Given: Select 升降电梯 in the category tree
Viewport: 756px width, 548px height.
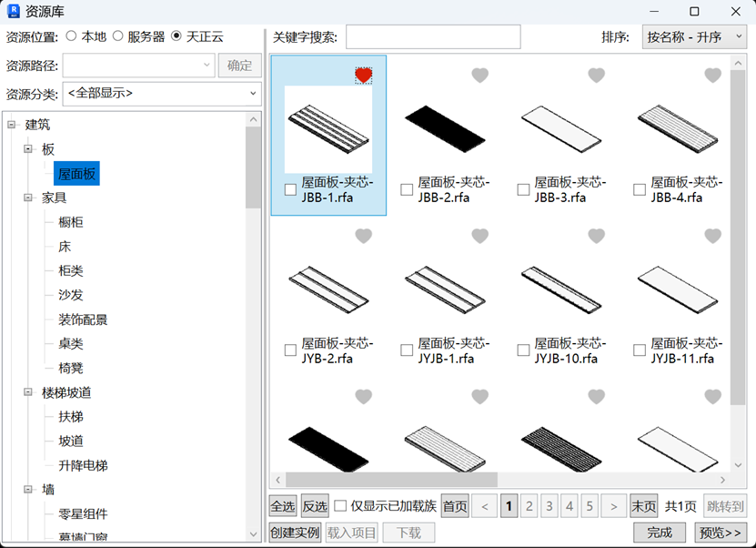Looking at the screenshot, I should tap(83, 465).
